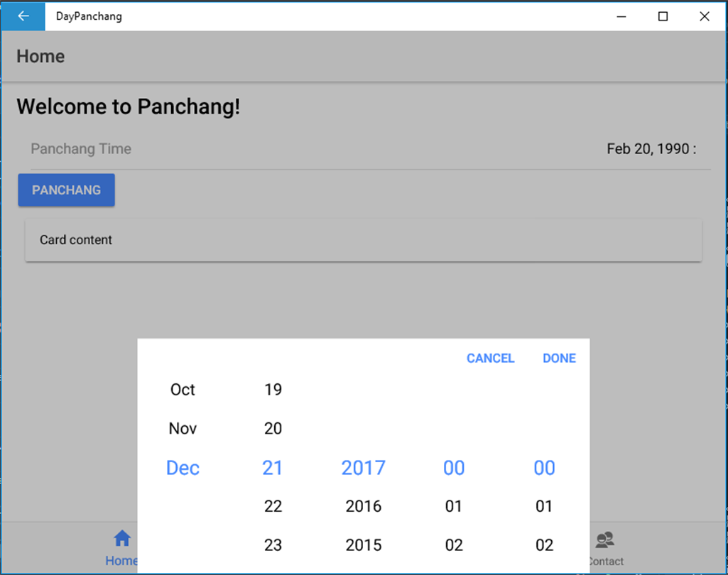The image size is (728, 575).
Task: Maximize the DayPanchang window
Action: tap(663, 16)
